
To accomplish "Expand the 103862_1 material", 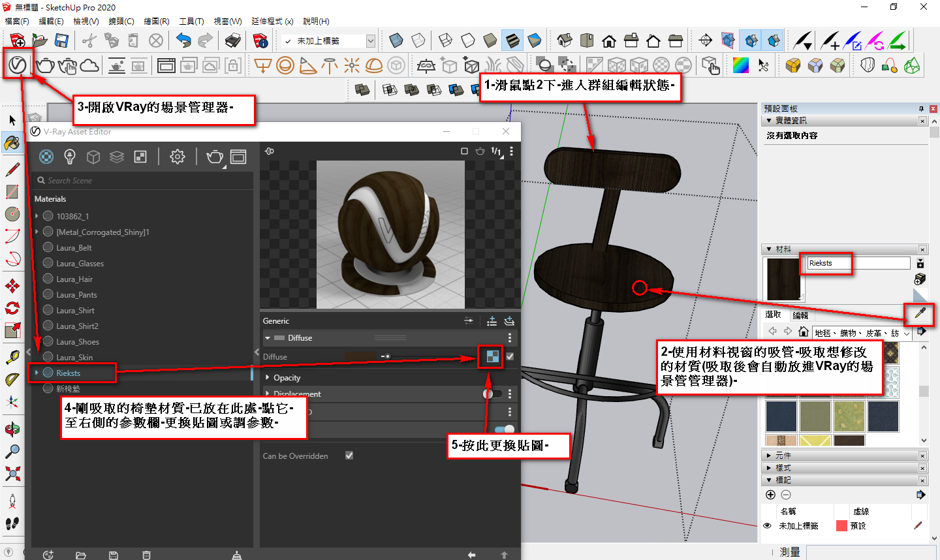I will coord(37,216).
